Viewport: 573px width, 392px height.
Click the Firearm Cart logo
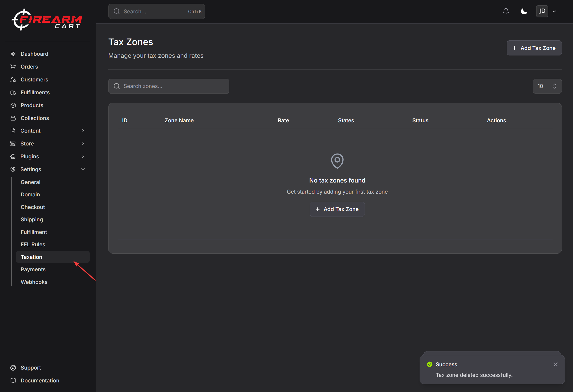[47, 20]
